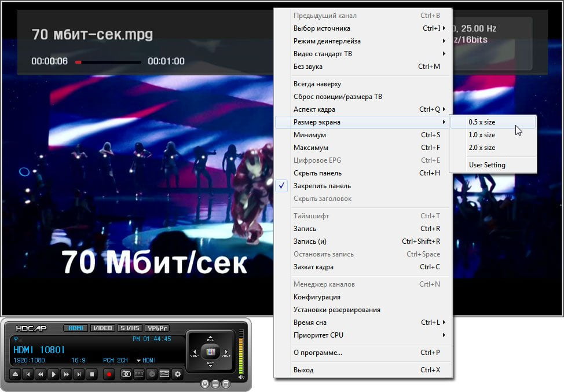Seek in the video progress bar
The image size is (564, 392).
108,62
